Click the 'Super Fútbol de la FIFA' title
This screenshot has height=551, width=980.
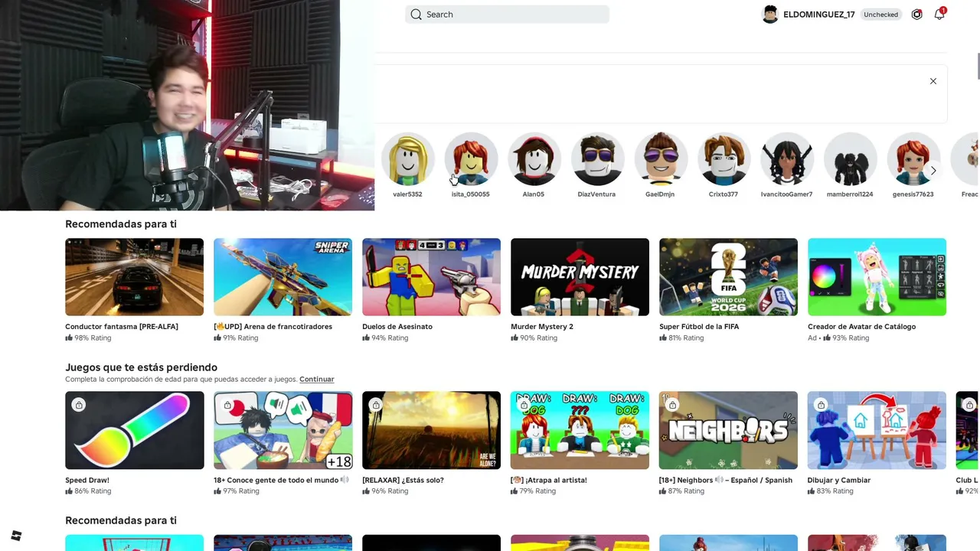click(x=699, y=327)
